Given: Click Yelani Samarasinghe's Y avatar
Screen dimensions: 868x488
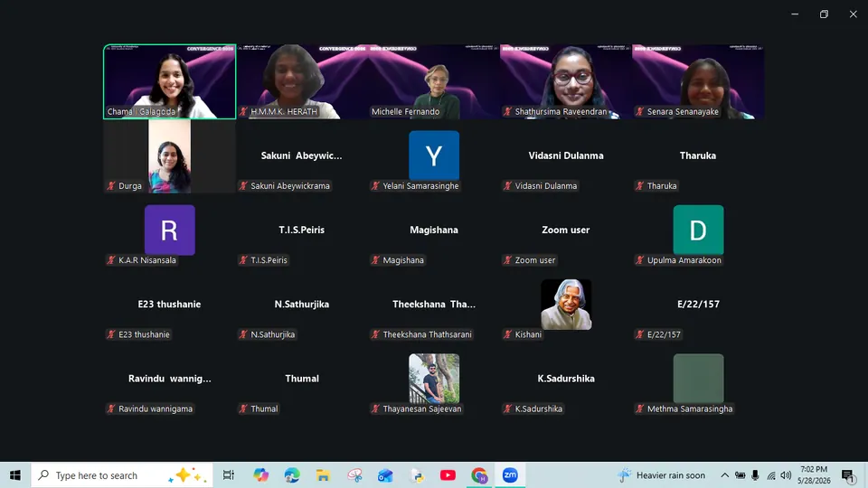Looking at the screenshot, I should pyautogui.click(x=434, y=155).
